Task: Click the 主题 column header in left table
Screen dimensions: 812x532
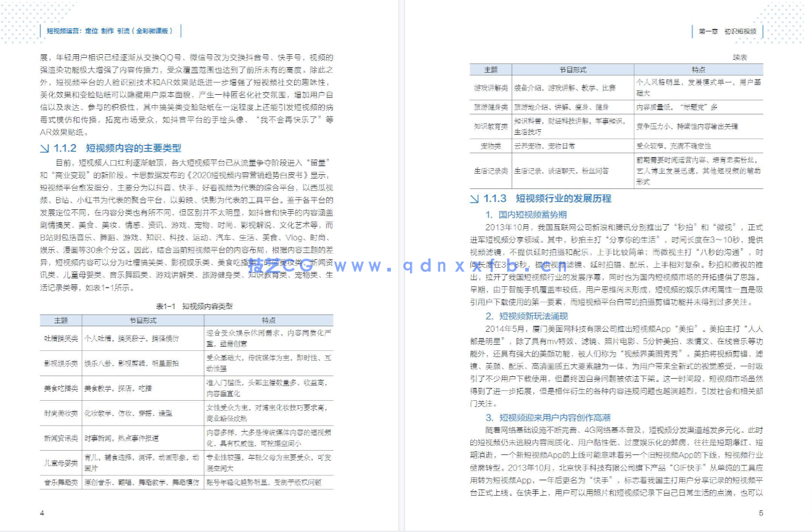Action: click(x=61, y=320)
